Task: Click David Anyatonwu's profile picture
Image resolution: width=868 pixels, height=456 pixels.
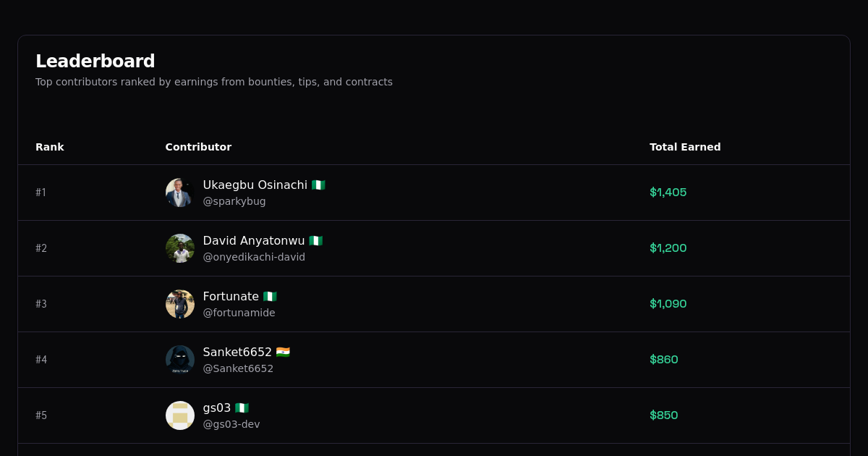Action: [180, 248]
